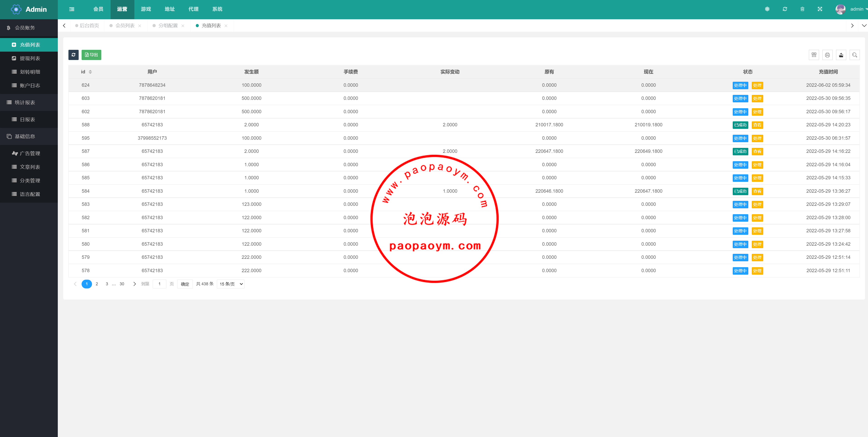The width and height of the screenshot is (868, 437).
Task: Open the 15 条/页 page size dropdown
Action: pyautogui.click(x=230, y=284)
